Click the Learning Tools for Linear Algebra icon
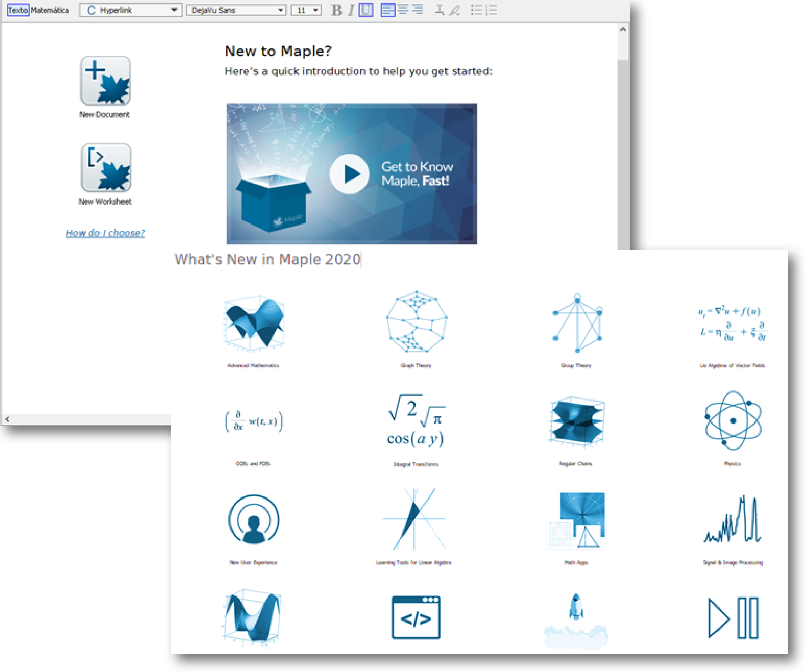This screenshot has height=672, width=805. [414, 519]
